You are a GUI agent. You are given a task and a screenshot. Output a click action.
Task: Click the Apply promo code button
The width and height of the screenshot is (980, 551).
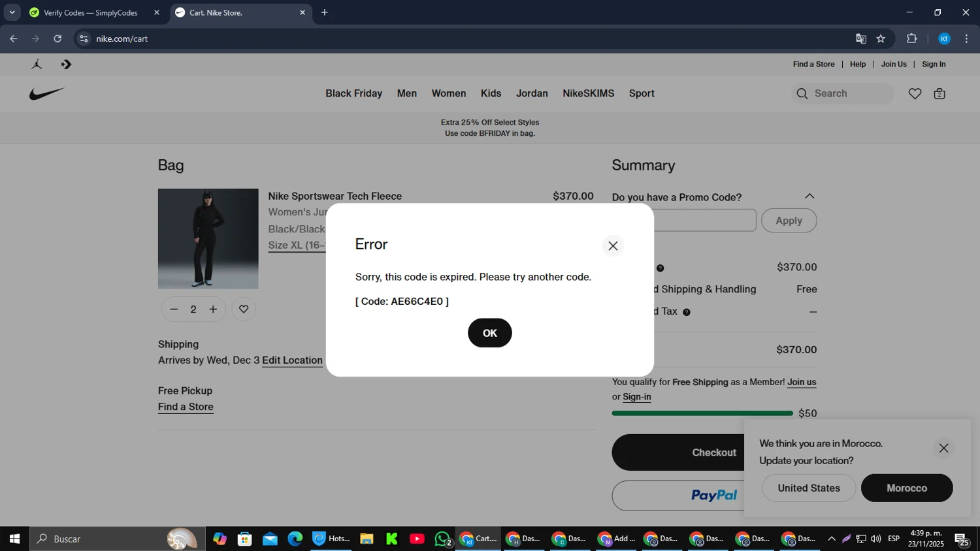tap(789, 221)
